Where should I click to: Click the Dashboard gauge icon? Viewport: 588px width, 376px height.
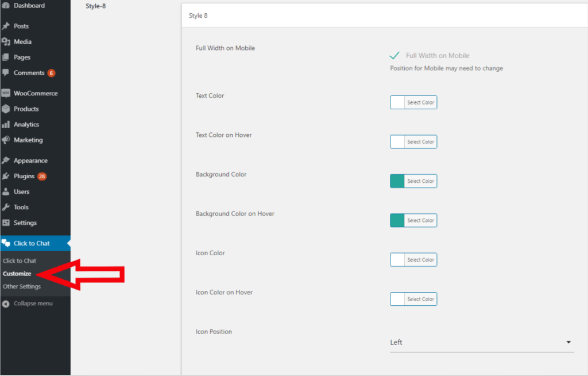click(6, 6)
